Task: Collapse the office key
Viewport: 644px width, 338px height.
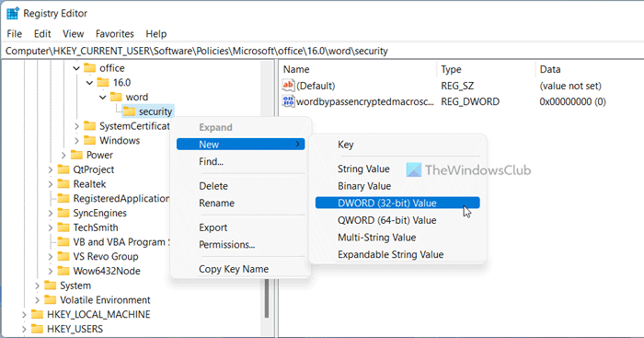Action: [76, 68]
